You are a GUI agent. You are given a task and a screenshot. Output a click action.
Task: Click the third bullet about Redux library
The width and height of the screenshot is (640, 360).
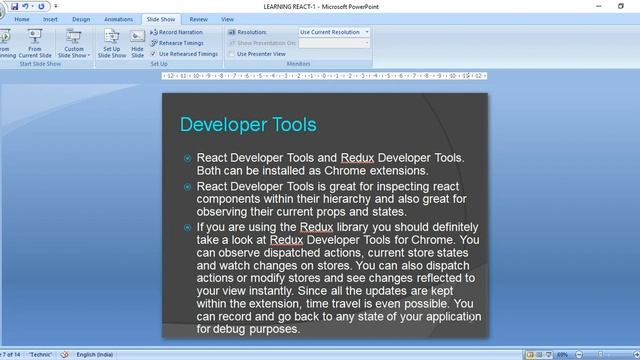339,278
